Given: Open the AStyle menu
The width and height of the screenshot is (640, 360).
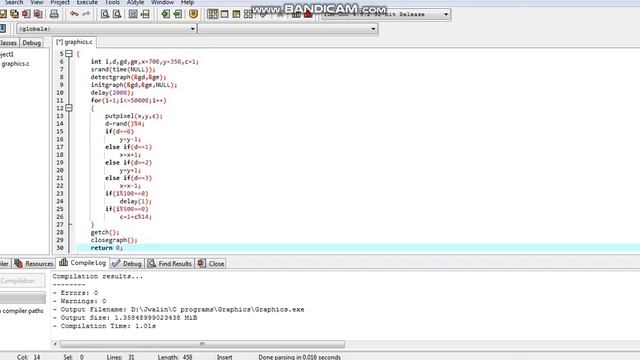Looking at the screenshot, I should [x=135, y=2].
